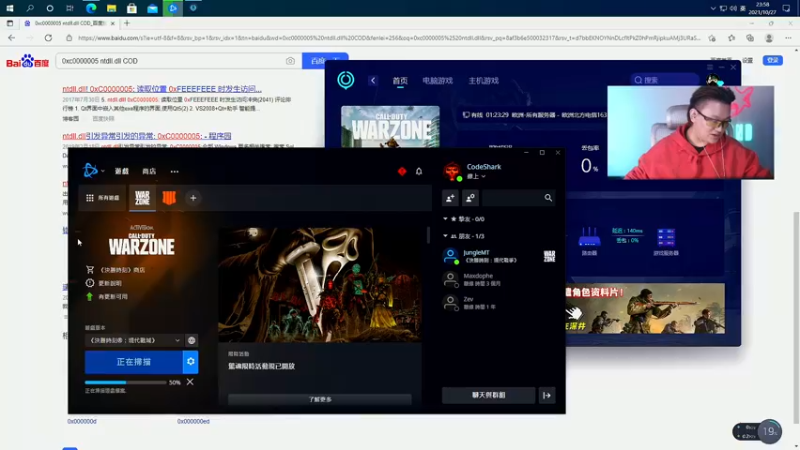Switch to PC games tab in accelerator
800x450 pixels.
[437, 81]
